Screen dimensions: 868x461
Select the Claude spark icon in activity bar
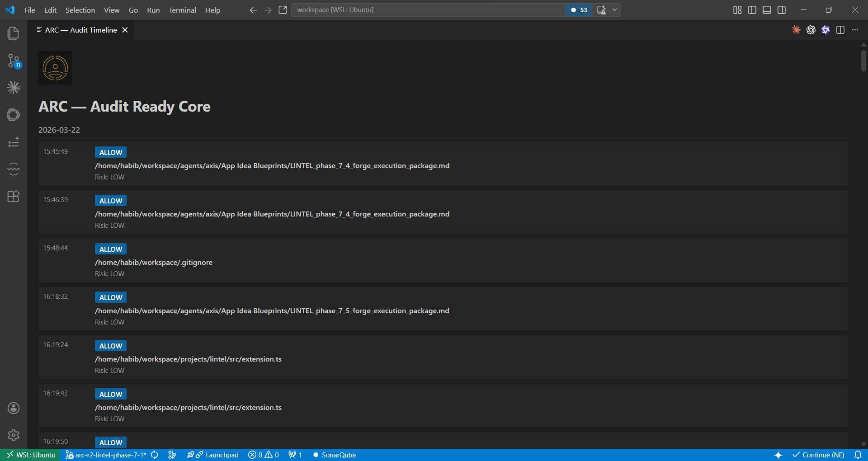coord(13,88)
